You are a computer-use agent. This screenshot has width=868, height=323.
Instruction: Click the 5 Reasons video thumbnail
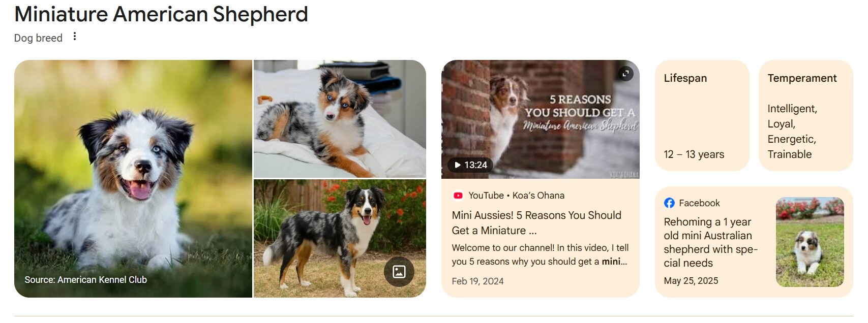(x=540, y=119)
